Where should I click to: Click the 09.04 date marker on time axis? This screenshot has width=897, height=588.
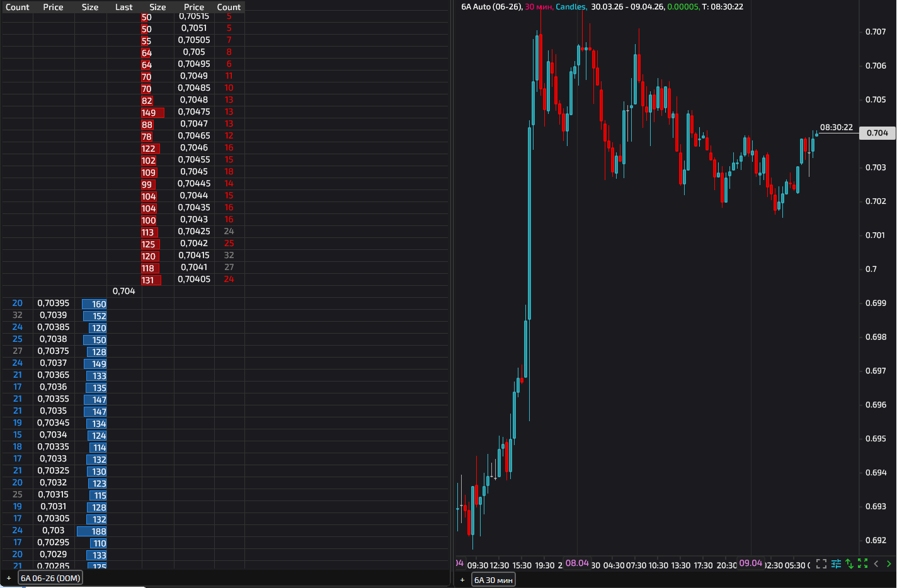751,563
